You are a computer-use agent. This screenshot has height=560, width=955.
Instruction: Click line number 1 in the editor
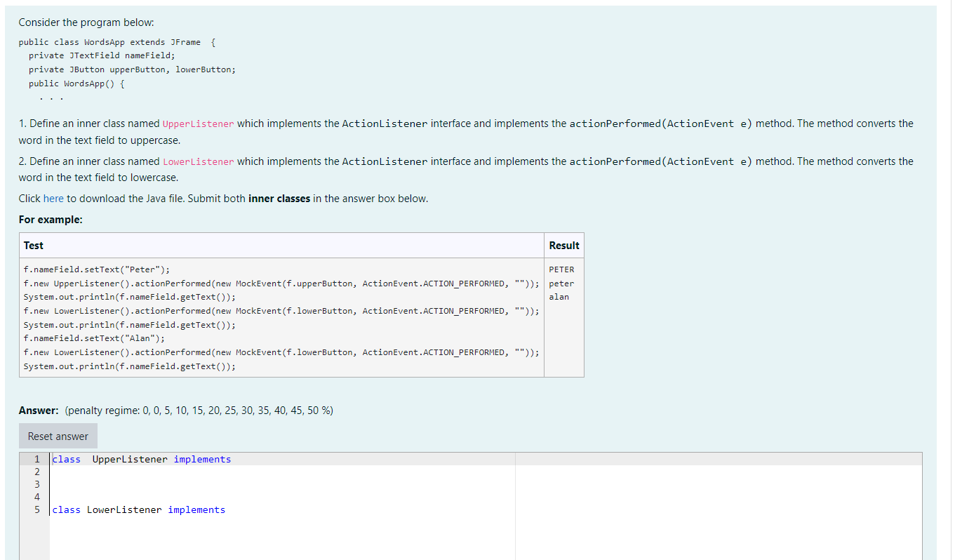36,459
